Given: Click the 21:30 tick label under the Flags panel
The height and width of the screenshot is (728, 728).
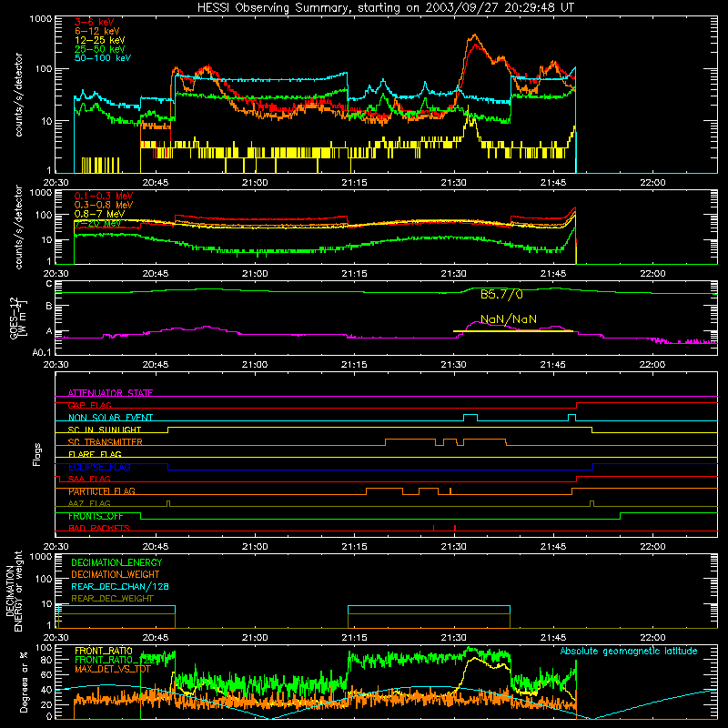Looking at the screenshot, I should 453,547.
